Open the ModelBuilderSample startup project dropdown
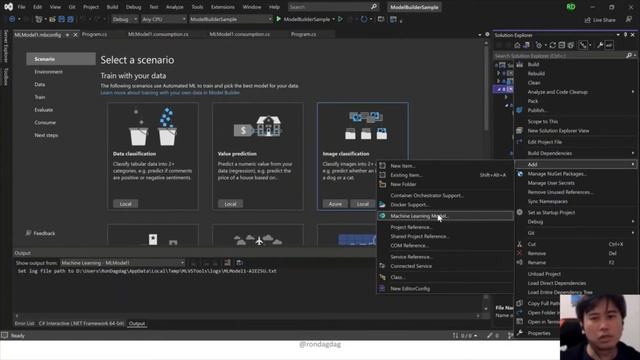The height and width of the screenshot is (360, 640). [x=231, y=19]
